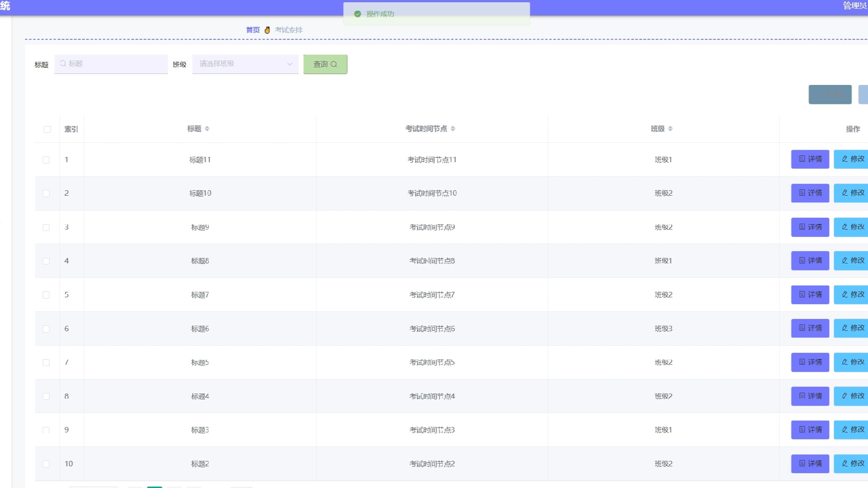This screenshot has width=868, height=488.
Task: Sort by the 考试时间节点 column arrows
Action: click(x=453, y=129)
